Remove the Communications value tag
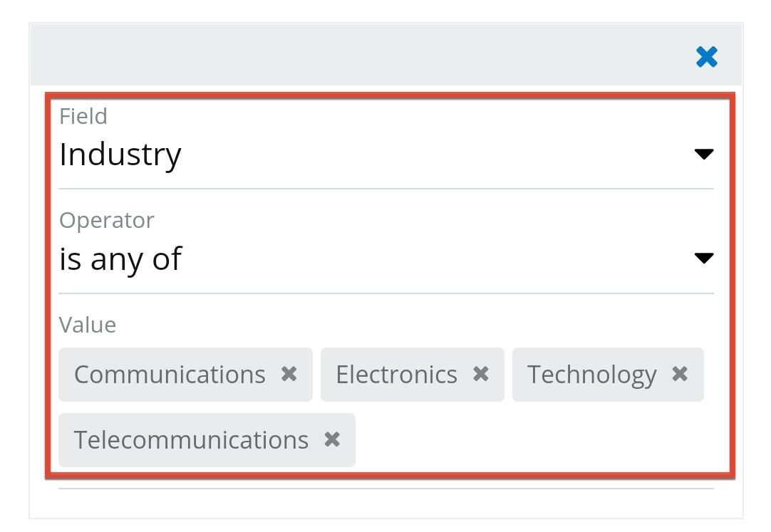The image size is (771, 532). [289, 374]
